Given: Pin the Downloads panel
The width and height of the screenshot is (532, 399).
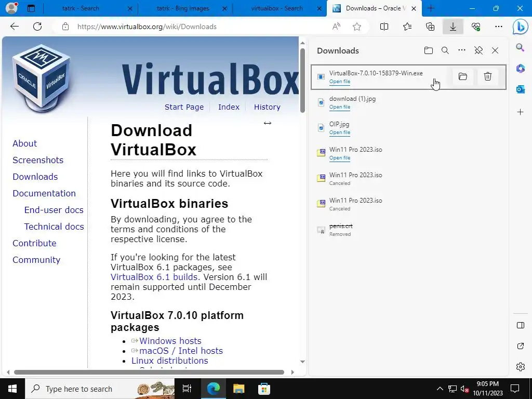Looking at the screenshot, I should (x=478, y=50).
